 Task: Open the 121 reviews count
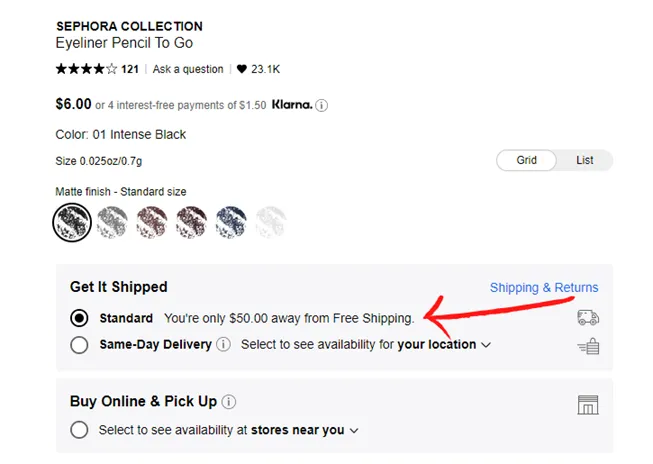click(x=130, y=69)
